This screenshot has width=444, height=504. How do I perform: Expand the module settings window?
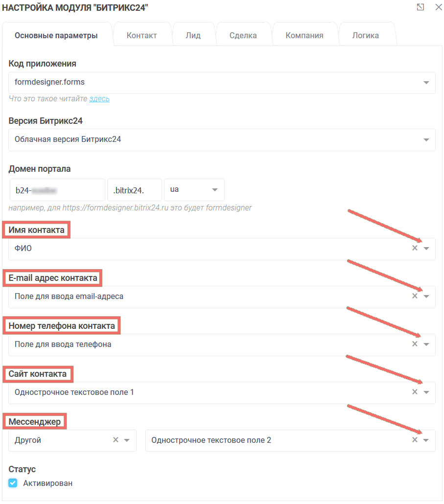click(421, 7)
